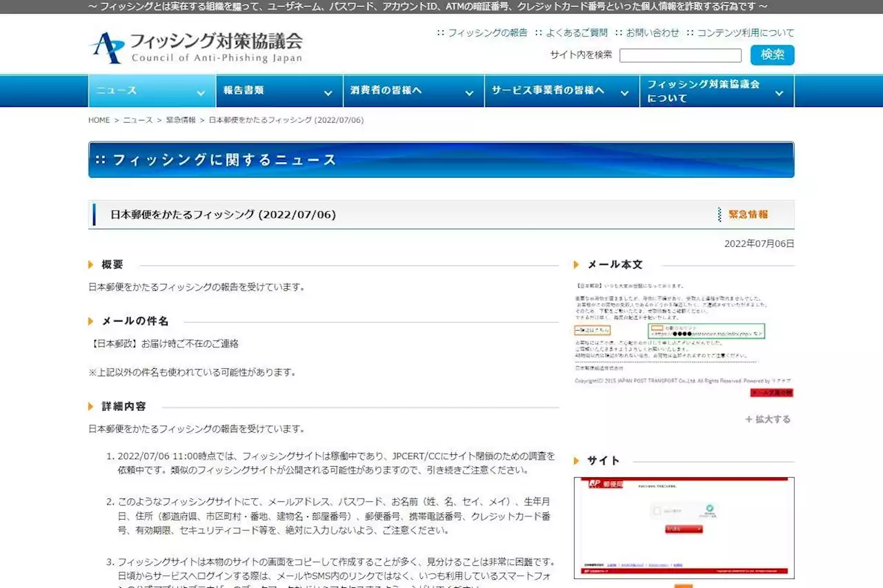
Task: Click the date text 2022年07月06日
Action: (x=759, y=244)
